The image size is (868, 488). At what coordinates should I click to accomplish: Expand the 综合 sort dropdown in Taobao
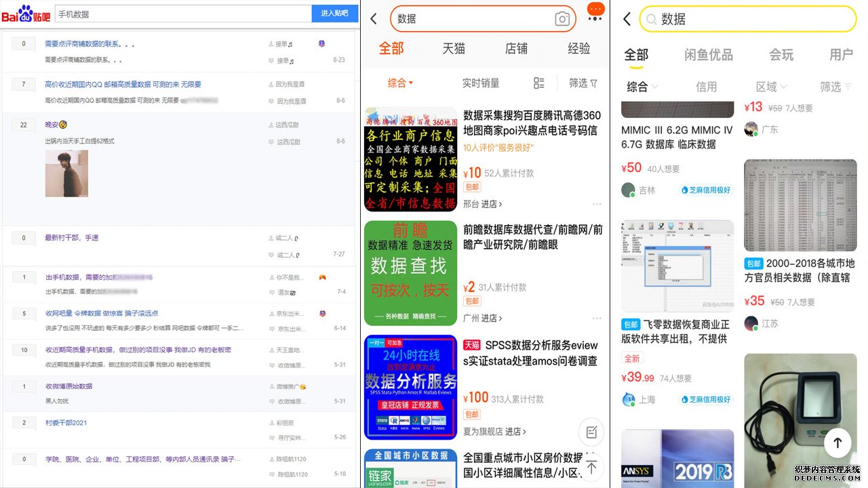coord(400,83)
